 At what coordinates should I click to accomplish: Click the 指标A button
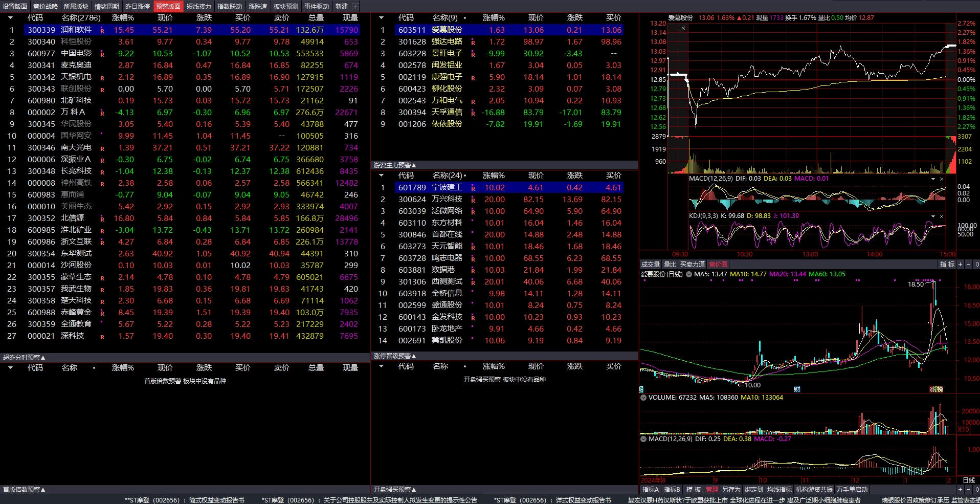[651, 490]
